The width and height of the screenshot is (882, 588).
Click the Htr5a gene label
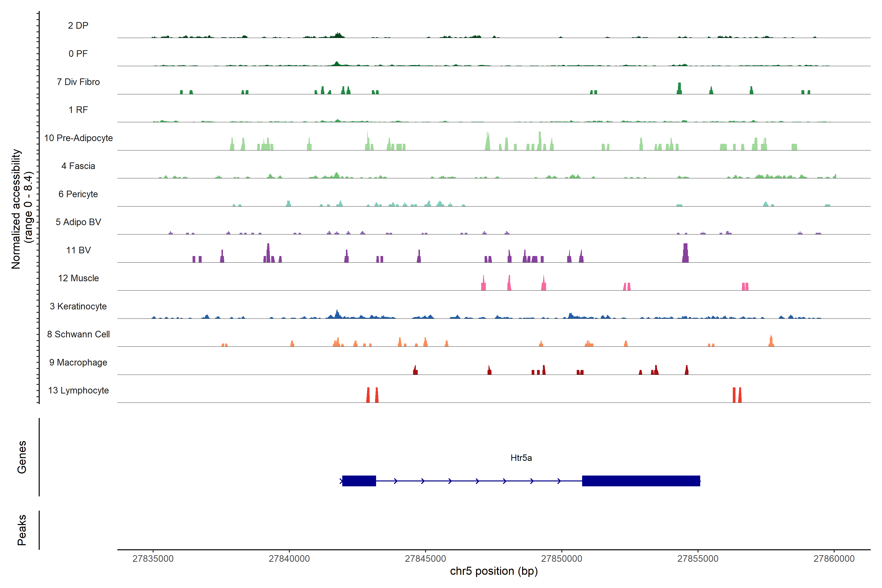[x=521, y=458]
